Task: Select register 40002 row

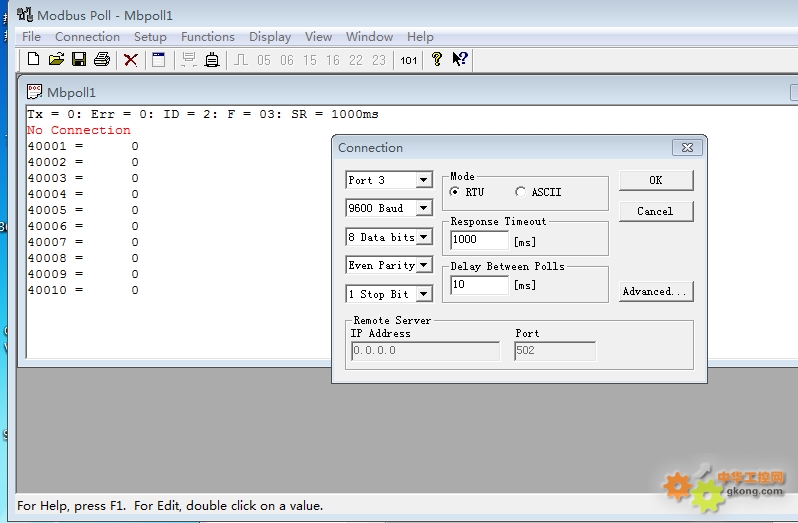Action: coord(83,162)
